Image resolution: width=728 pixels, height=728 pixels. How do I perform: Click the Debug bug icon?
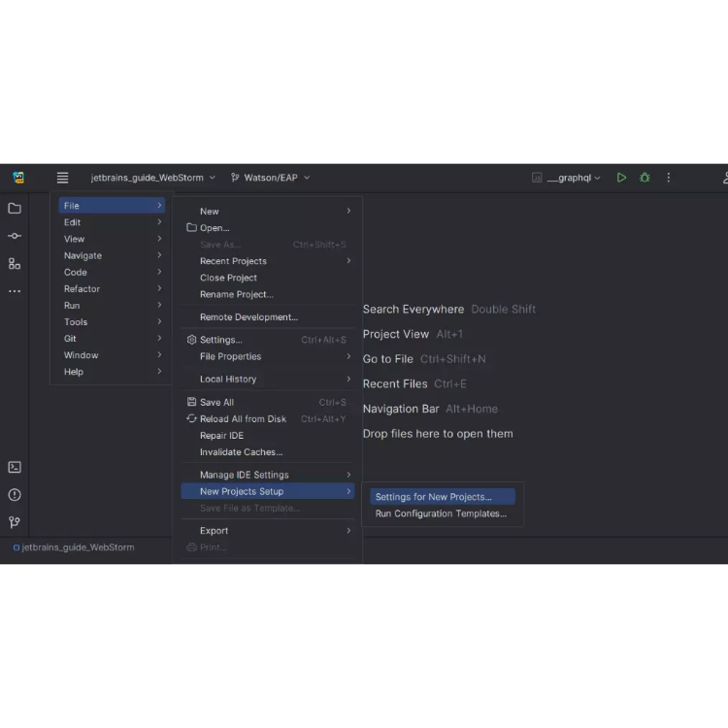645,178
